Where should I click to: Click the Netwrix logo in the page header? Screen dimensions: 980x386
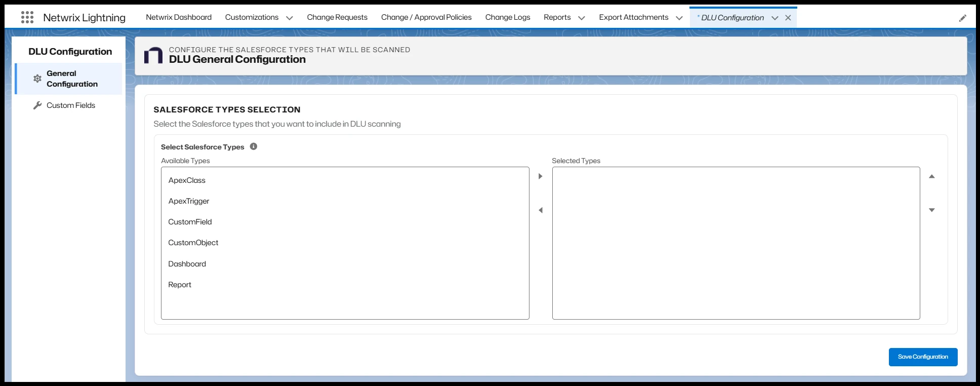(153, 55)
